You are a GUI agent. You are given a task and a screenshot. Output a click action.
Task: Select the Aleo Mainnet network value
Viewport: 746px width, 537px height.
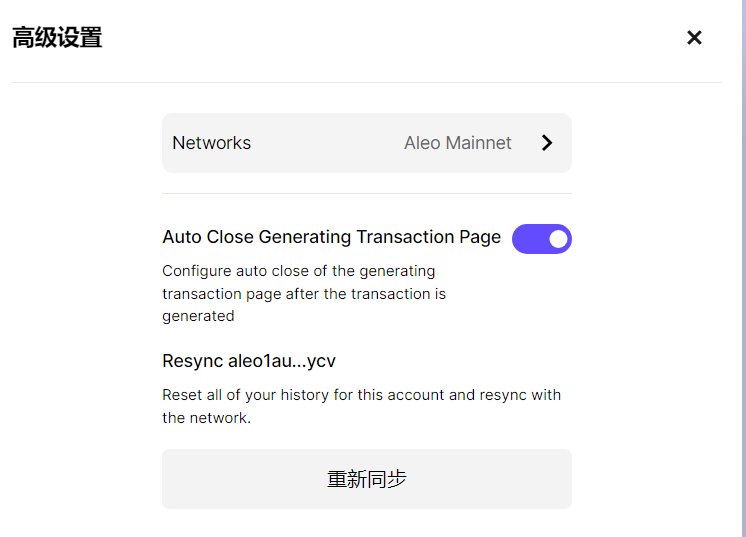pos(457,143)
